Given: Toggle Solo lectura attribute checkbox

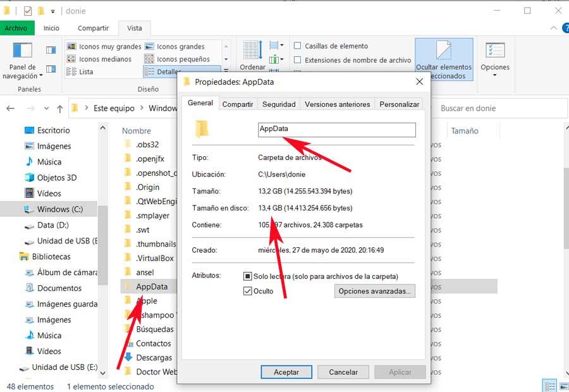Looking at the screenshot, I should 247,276.
